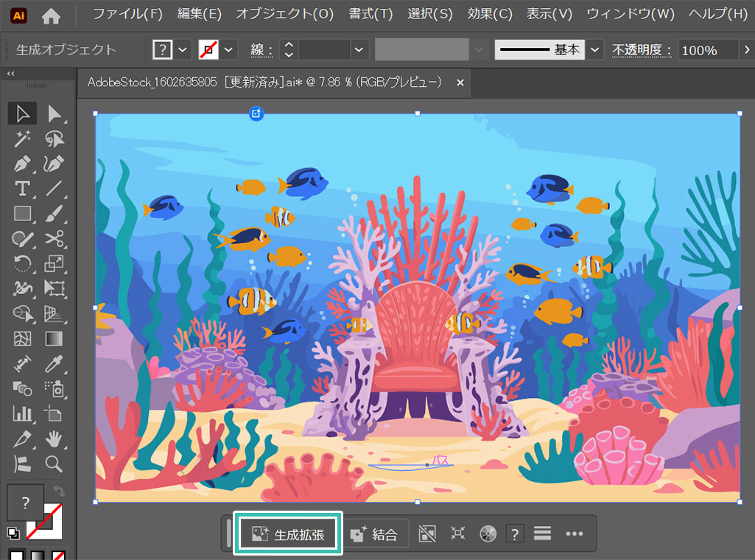Reset to default fill and stroke

(13, 533)
